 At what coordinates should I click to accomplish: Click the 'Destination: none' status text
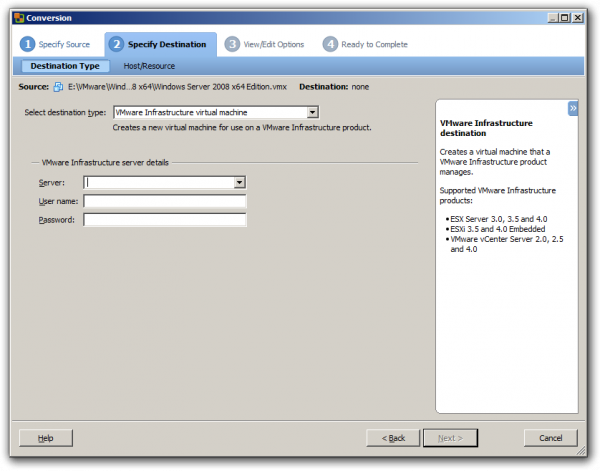point(334,87)
